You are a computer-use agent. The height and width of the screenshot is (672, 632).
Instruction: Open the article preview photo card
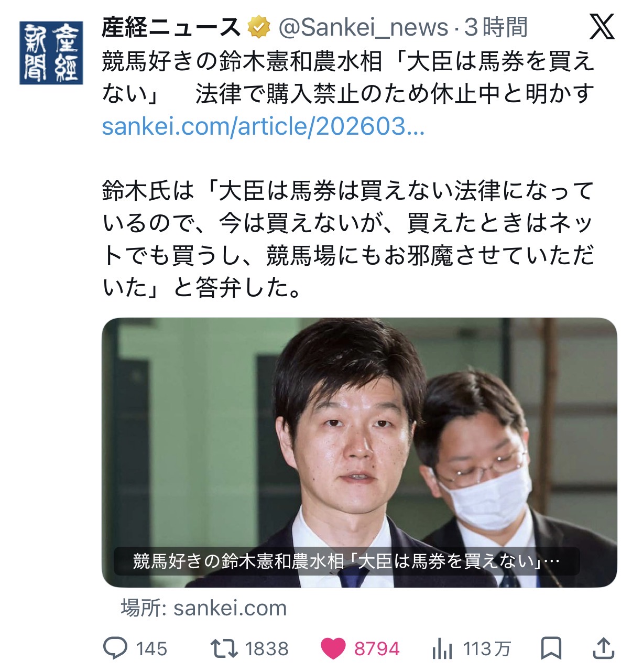pos(359,452)
